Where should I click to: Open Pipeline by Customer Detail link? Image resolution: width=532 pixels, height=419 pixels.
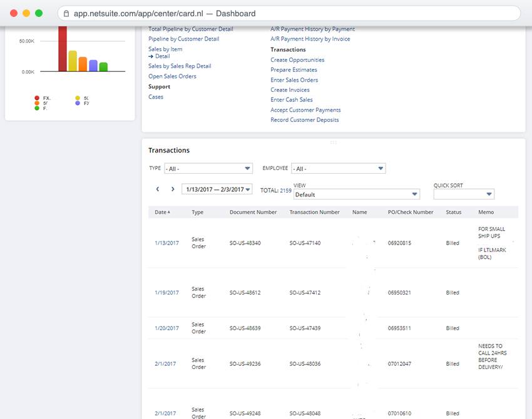(x=183, y=39)
